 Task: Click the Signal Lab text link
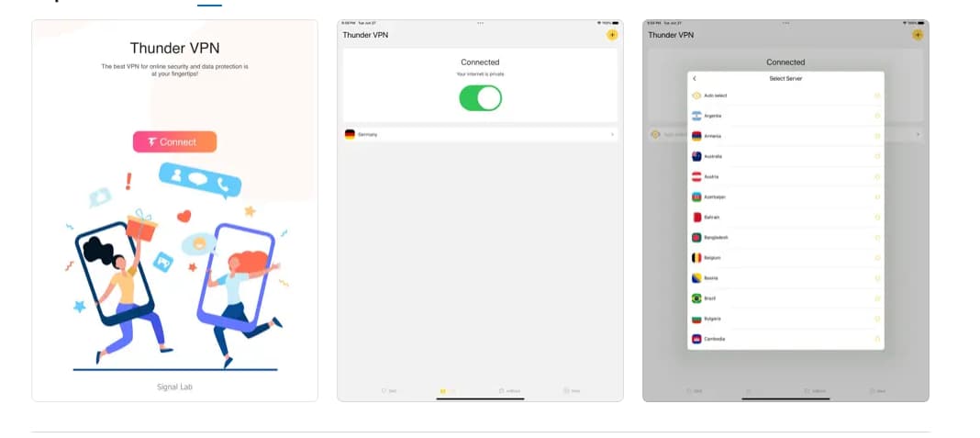coord(175,387)
